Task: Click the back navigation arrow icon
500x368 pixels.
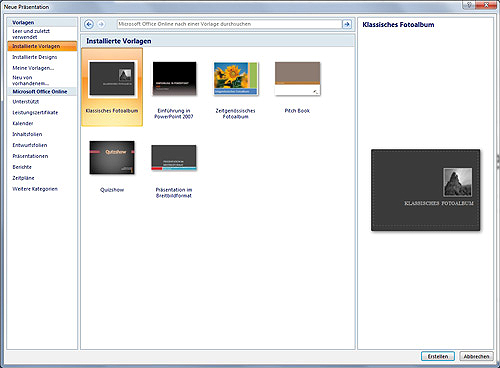Action: point(89,24)
